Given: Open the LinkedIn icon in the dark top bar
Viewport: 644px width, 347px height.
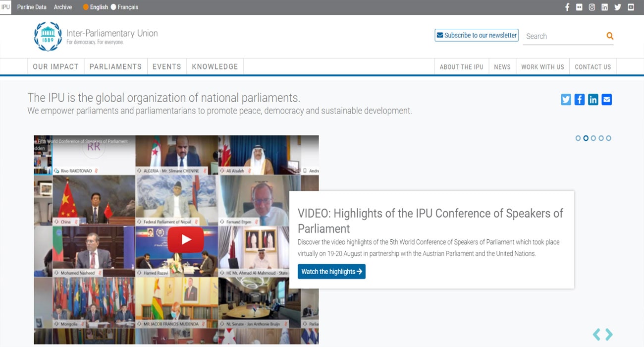Looking at the screenshot, I should point(604,7).
